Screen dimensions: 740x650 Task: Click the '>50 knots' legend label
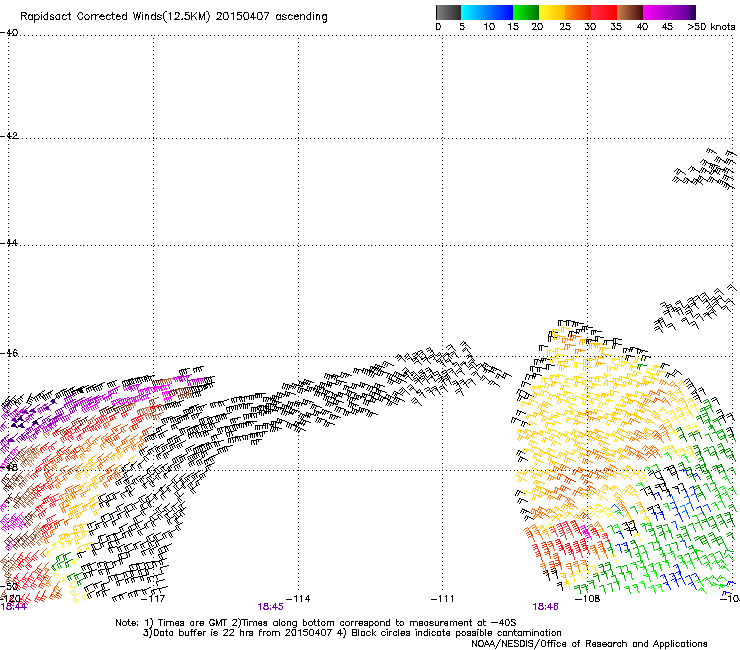click(711, 27)
